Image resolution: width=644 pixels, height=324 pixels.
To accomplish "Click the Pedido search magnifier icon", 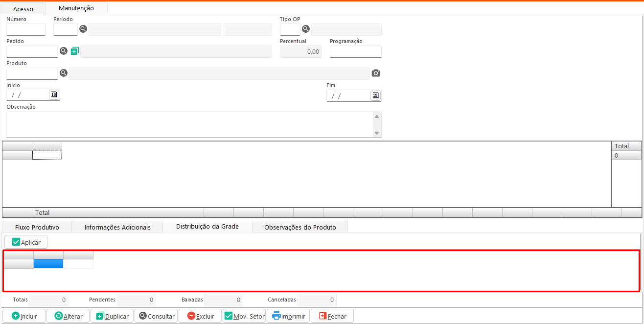I will pos(64,51).
